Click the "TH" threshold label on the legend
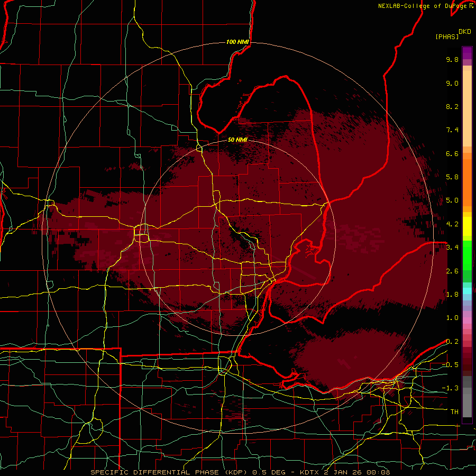This screenshot has width=476, height=476. tap(454, 412)
